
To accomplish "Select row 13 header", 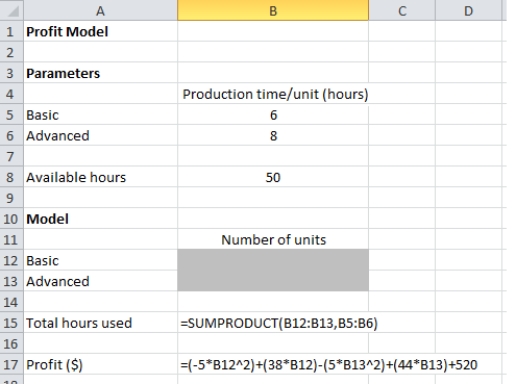I will pyautogui.click(x=12, y=282).
